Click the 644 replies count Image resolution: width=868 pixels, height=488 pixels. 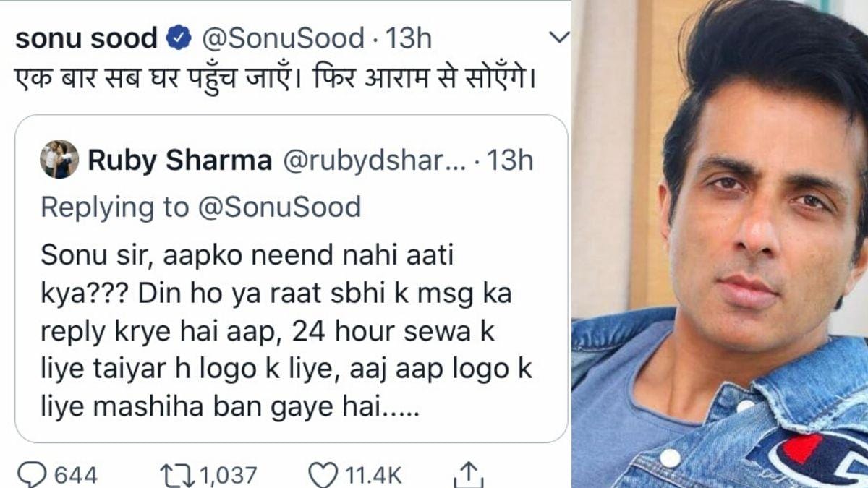click(x=76, y=475)
